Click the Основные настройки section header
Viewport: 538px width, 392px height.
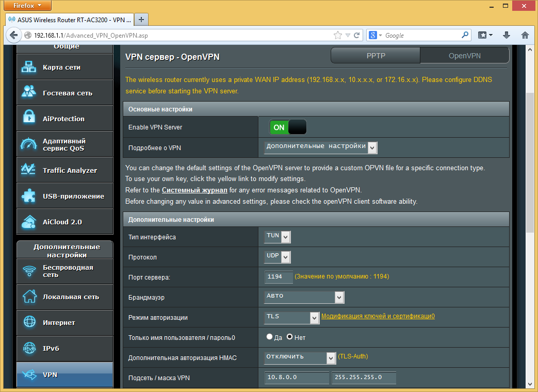click(316, 109)
